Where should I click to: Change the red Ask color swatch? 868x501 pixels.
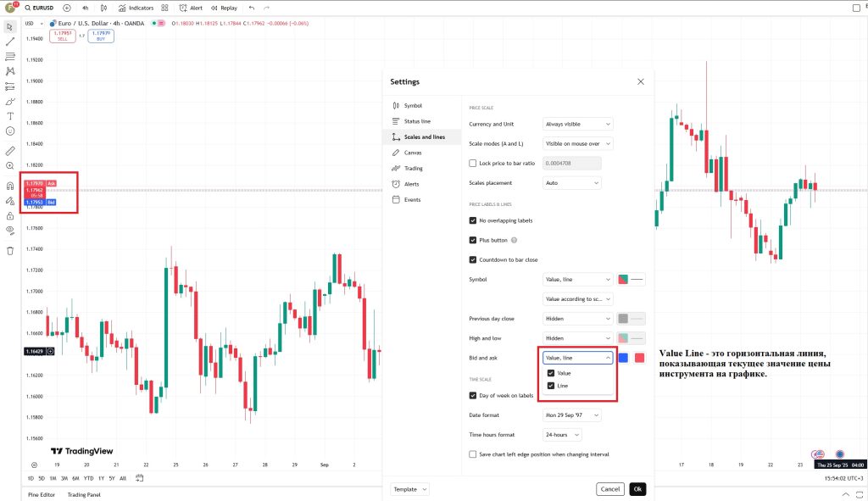click(x=639, y=359)
